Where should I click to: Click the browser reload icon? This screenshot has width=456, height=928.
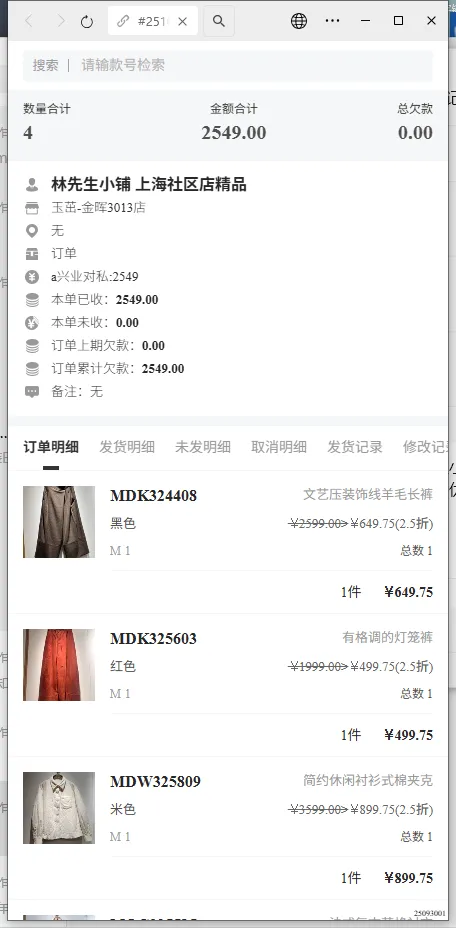coord(87,22)
